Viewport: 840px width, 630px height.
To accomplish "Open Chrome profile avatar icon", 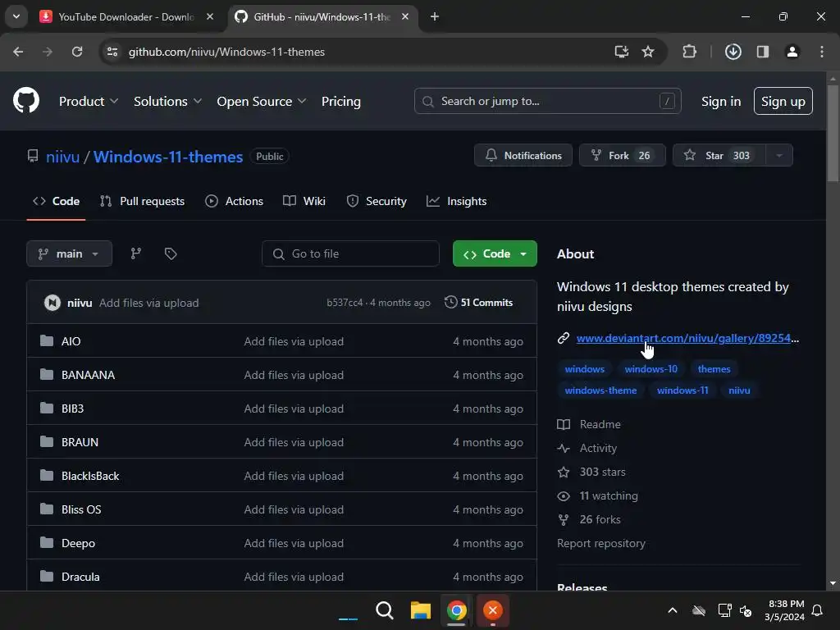I will tap(792, 52).
